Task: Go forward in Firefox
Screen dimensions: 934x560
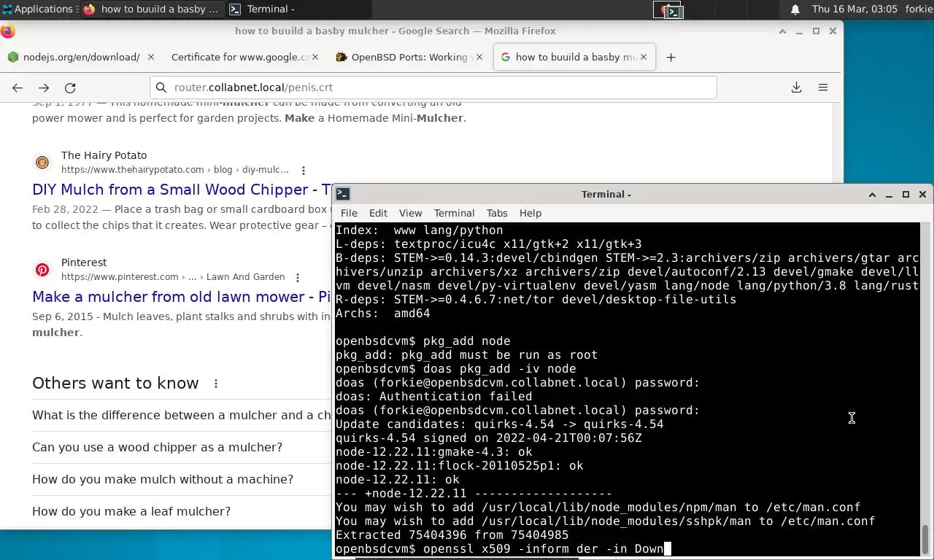Action: (44, 87)
